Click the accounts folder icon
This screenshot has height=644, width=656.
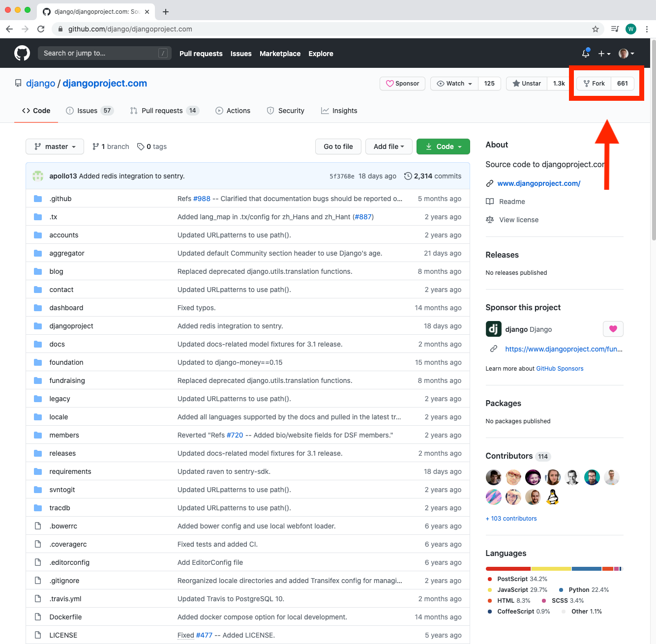[38, 235]
